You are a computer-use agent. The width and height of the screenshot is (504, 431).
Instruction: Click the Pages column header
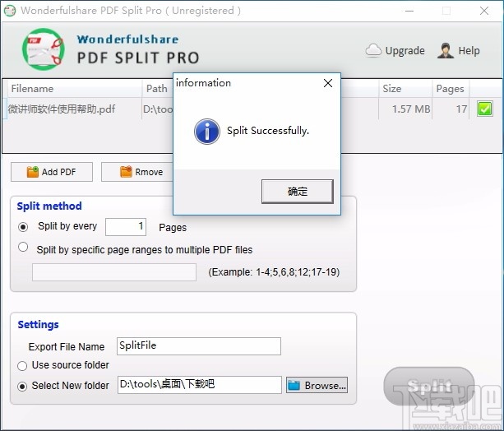pyautogui.click(x=451, y=89)
